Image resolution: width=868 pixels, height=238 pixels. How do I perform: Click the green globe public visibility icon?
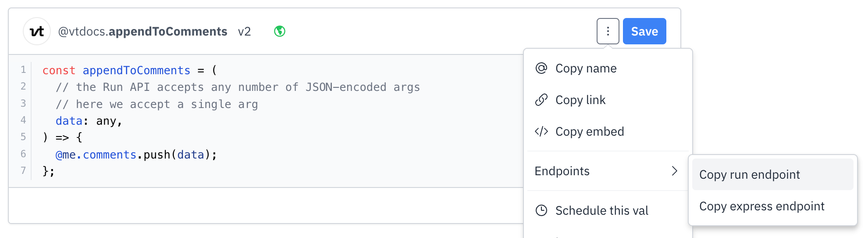pos(280,31)
